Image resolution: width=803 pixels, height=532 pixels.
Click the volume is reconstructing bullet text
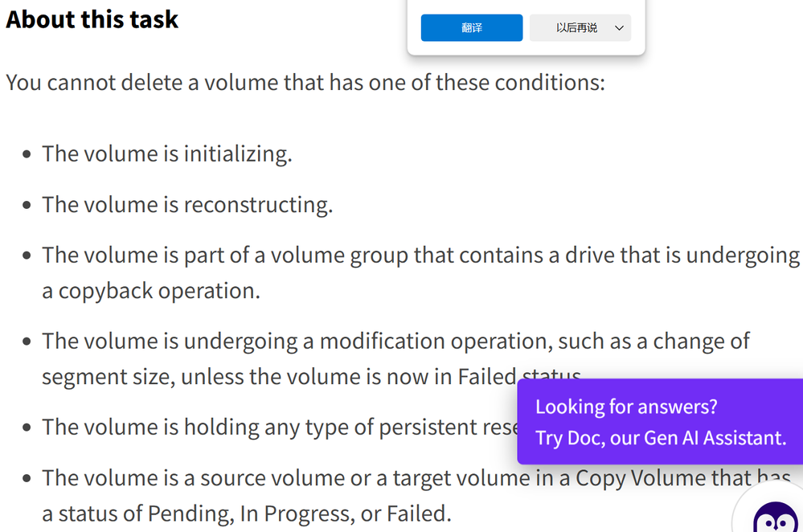click(187, 205)
